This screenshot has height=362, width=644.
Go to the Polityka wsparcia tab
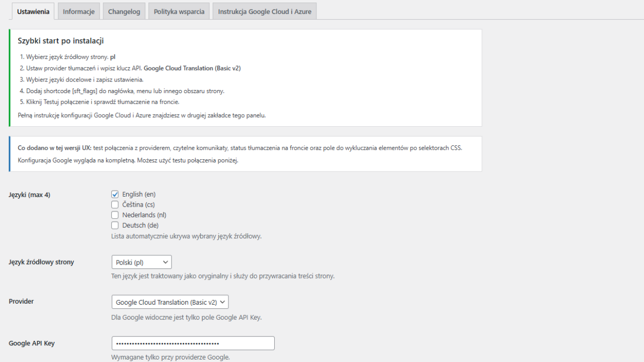179,12
